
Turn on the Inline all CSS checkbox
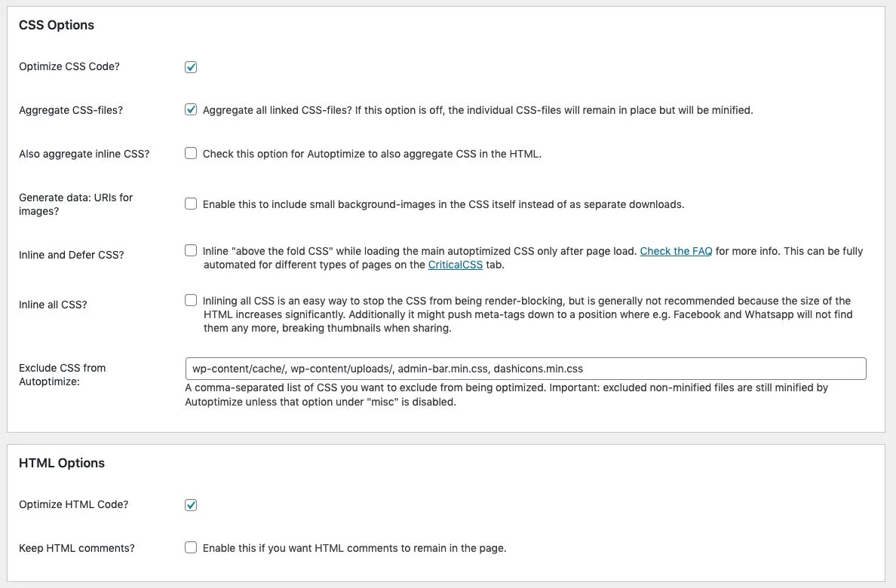(191, 301)
